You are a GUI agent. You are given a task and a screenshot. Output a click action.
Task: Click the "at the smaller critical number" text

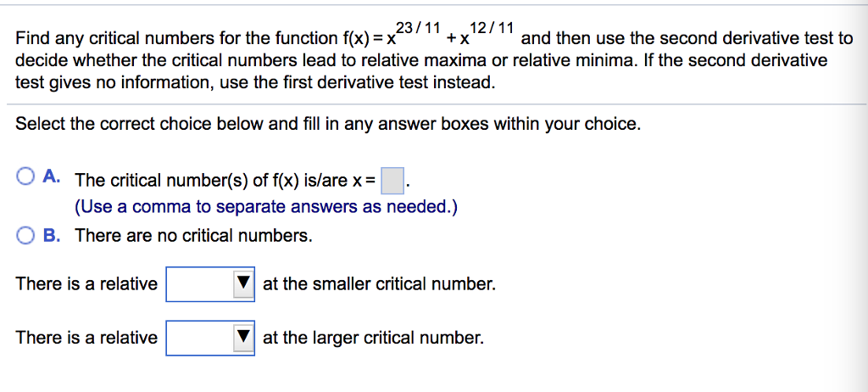point(379,284)
